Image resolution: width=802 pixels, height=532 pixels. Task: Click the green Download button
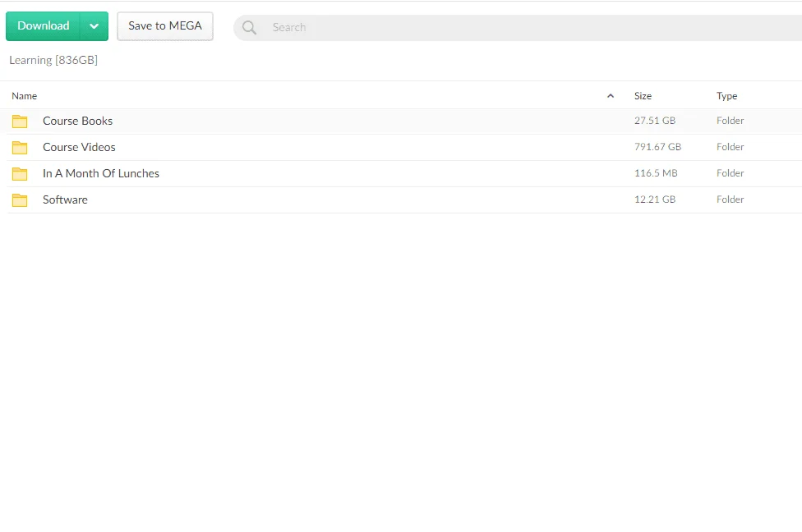click(43, 26)
